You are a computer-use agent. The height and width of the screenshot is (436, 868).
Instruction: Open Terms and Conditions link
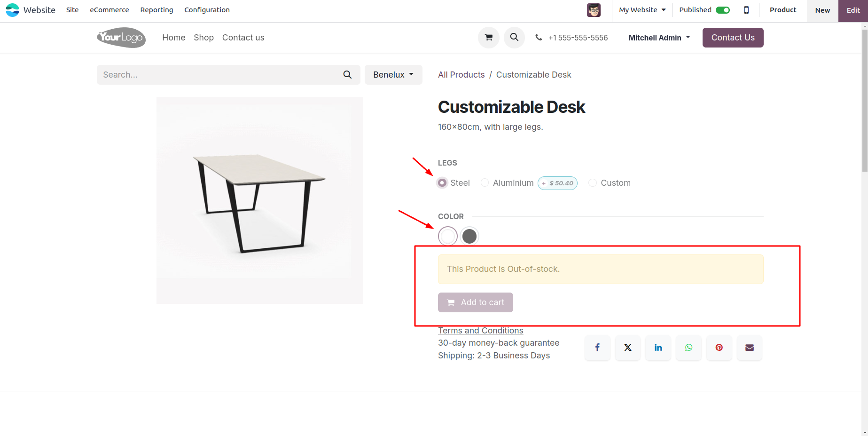point(480,331)
